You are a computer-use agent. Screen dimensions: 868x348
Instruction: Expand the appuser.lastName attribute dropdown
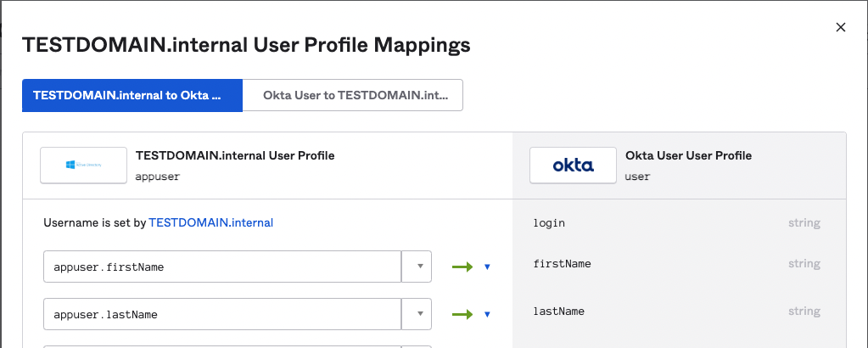pos(418,314)
